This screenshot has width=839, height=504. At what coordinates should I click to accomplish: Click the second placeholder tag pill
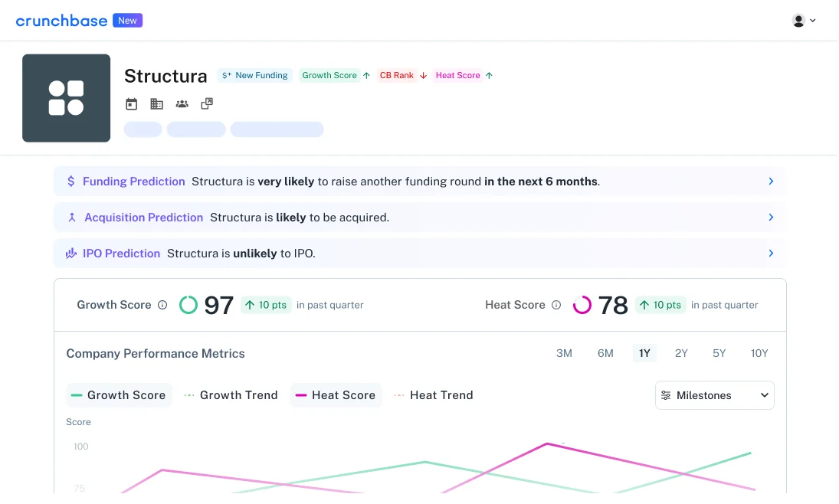click(x=196, y=129)
